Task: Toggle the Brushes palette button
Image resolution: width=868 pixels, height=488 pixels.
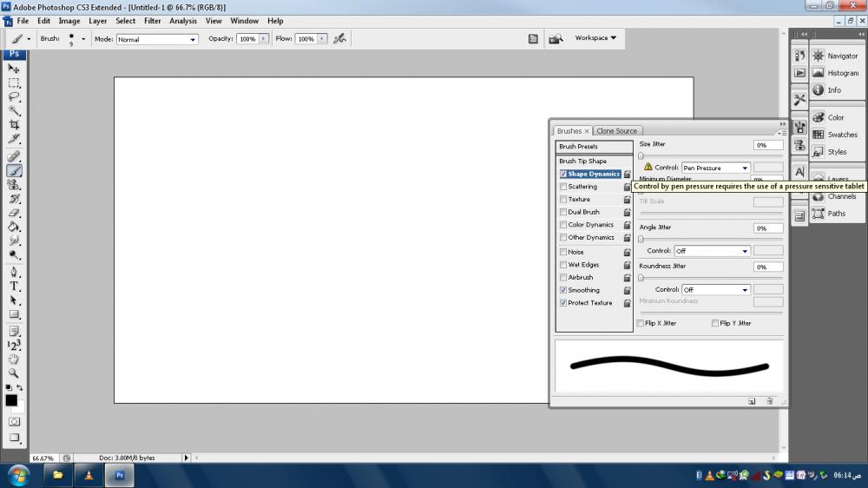Action: 533,39
